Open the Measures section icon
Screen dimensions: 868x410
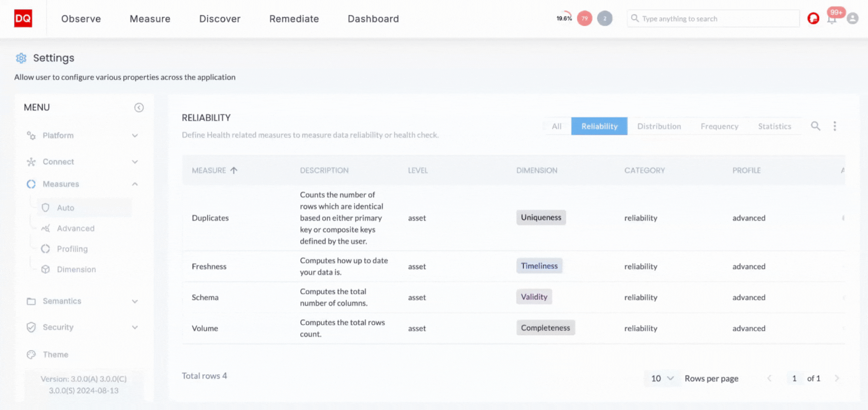[x=31, y=184]
